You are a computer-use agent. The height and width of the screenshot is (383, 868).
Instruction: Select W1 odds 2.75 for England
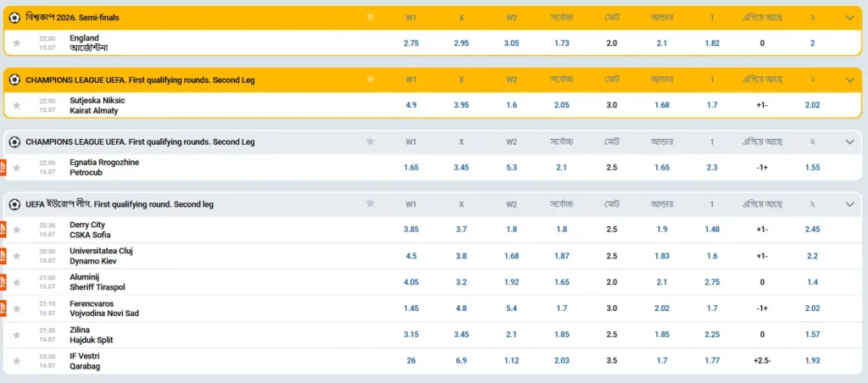[x=411, y=43]
